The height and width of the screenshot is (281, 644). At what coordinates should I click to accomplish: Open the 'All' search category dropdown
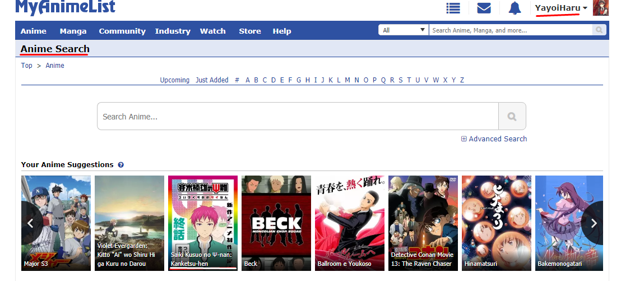403,30
